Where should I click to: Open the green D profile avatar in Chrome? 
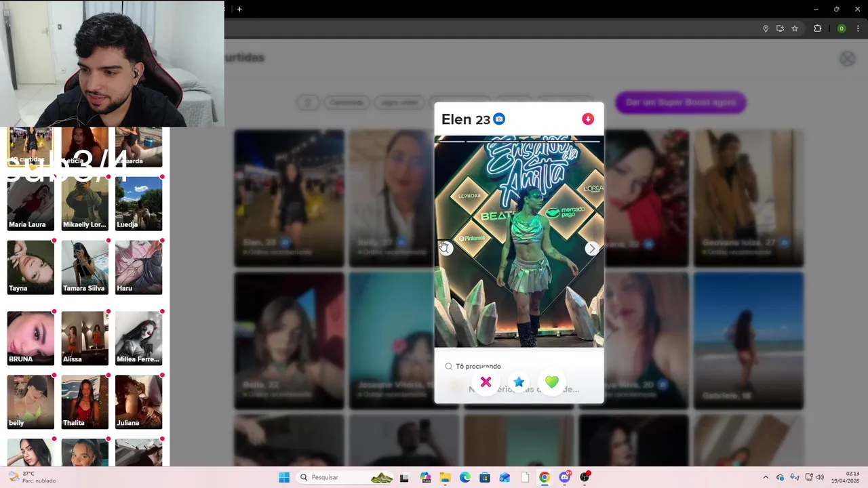842,28
